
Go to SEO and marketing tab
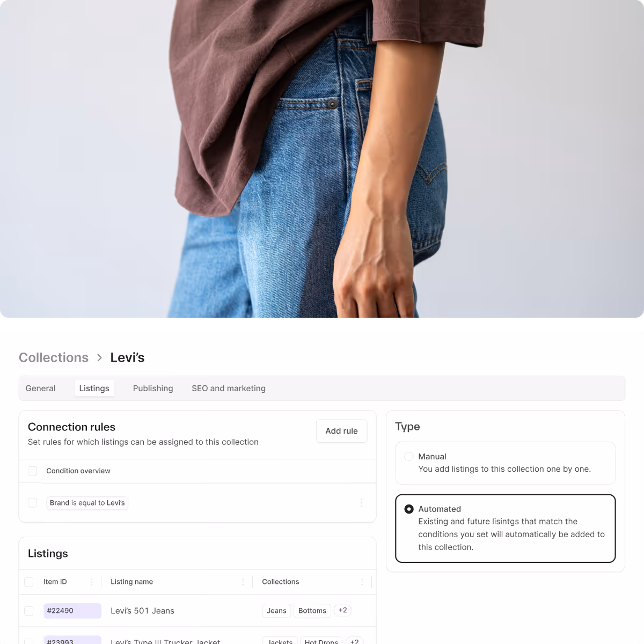229,389
